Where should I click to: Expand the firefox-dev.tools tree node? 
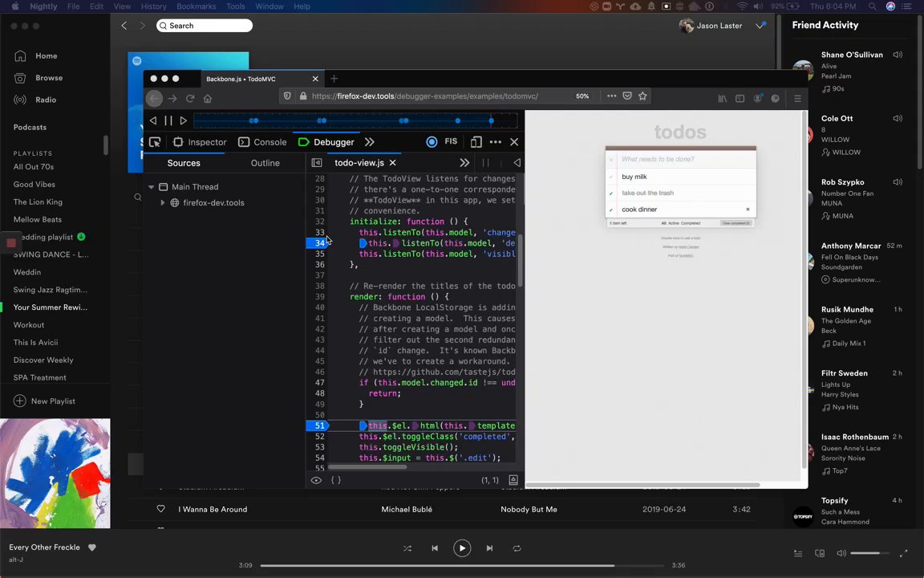[163, 203]
